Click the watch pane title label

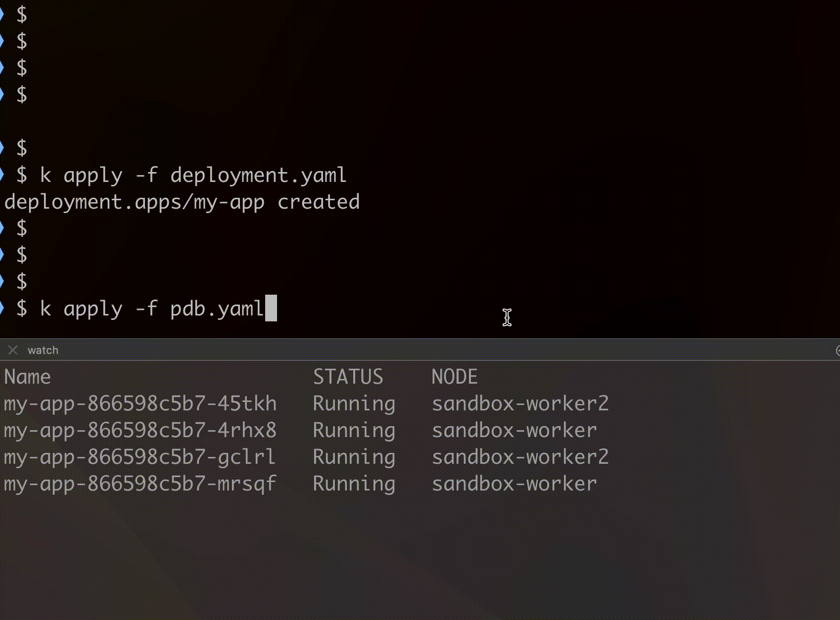[x=43, y=350]
